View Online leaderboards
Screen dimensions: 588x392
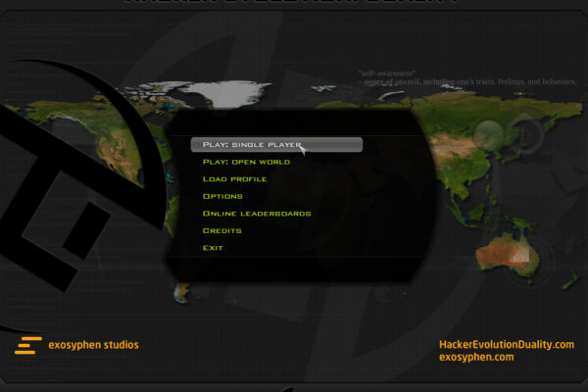click(x=257, y=214)
